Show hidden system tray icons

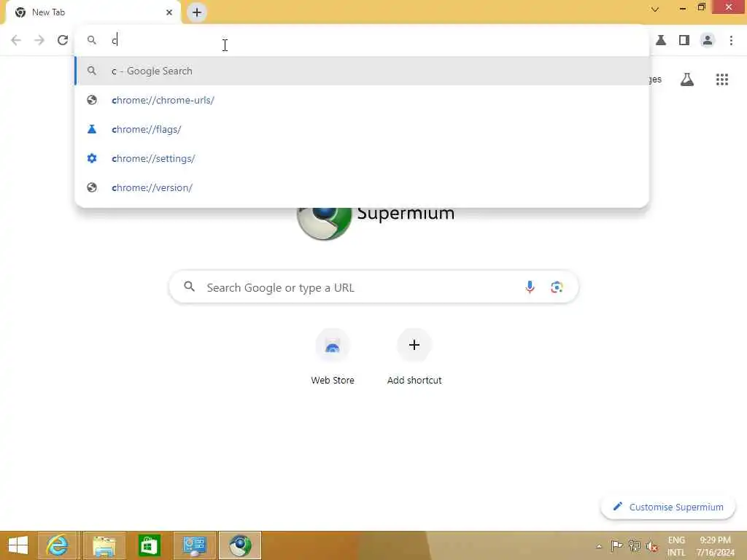[x=599, y=545]
